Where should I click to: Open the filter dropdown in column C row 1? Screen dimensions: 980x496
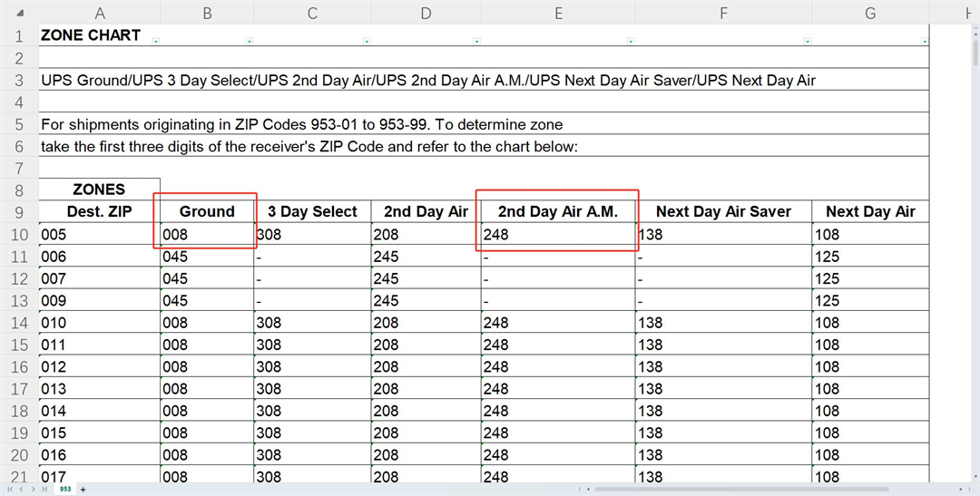366,42
